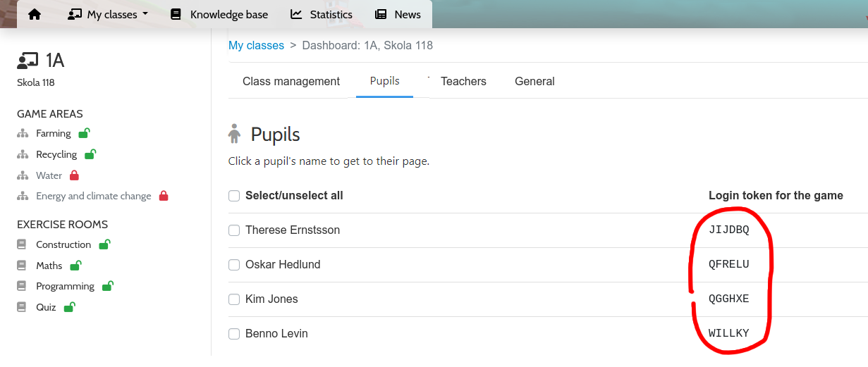Image resolution: width=868 pixels, height=367 pixels.
Task: Click the unlock icon next to Construction
Action: click(x=104, y=244)
